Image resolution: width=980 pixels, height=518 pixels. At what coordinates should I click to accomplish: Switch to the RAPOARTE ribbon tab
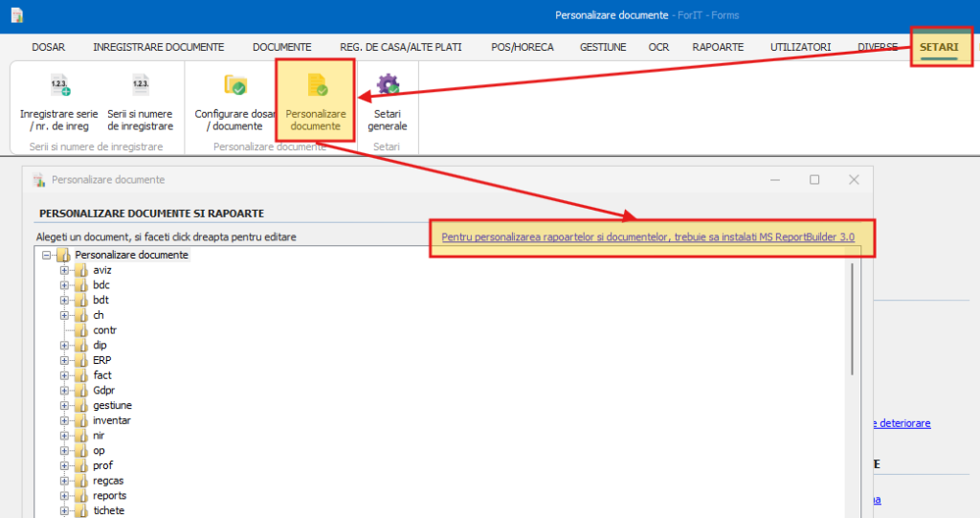coord(718,47)
